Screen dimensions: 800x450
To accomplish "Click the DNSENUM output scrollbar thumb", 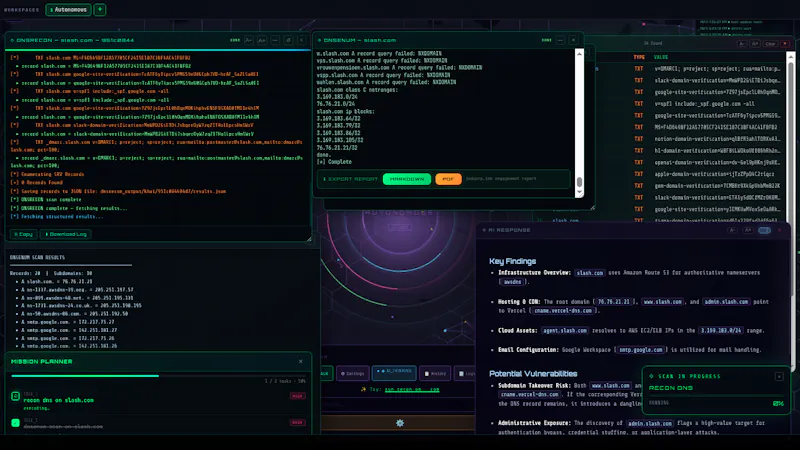I will click(x=579, y=182).
